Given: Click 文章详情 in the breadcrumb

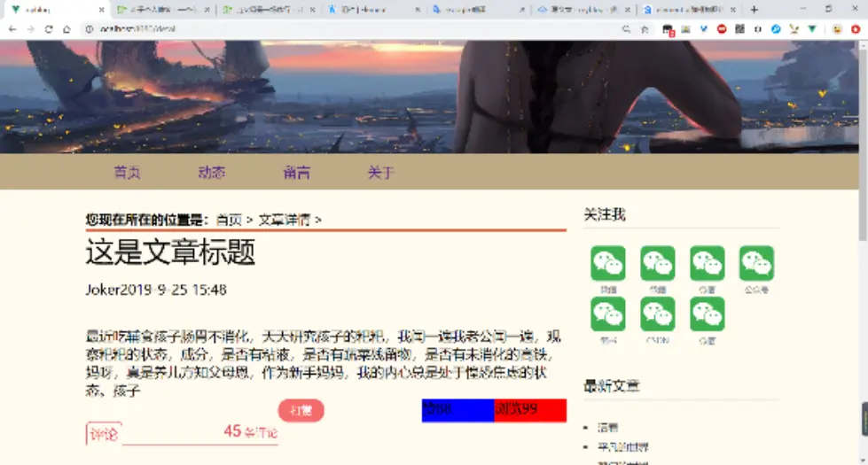Looking at the screenshot, I should click(x=284, y=220).
